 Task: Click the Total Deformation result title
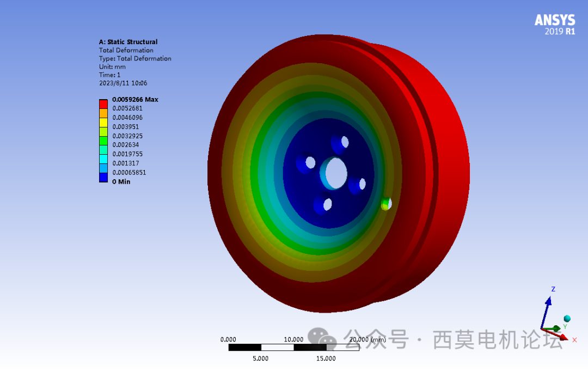[125, 50]
